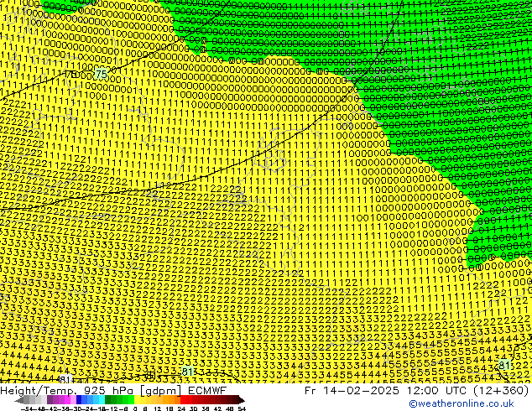This screenshot has width=532, height=411.
Task: Click the 12:00 UTC time text
Action: tap(436, 391)
